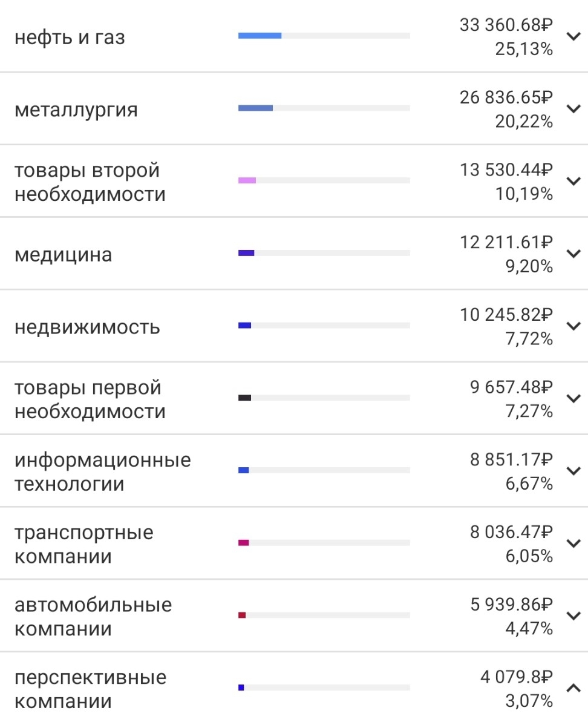This screenshot has width=588, height=719.
Task: Expand товары второй необходимости chevron
Action: pyautogui.click(x=573, y=181)
